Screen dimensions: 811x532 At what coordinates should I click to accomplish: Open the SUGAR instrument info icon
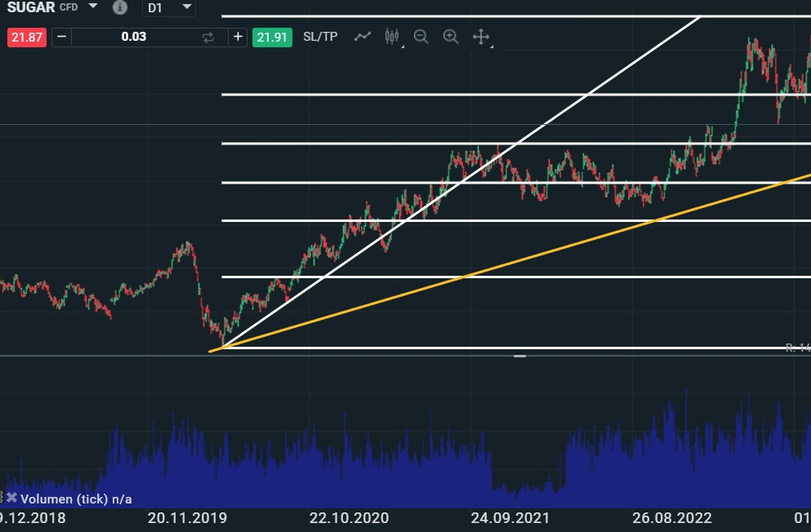[120, 7]
